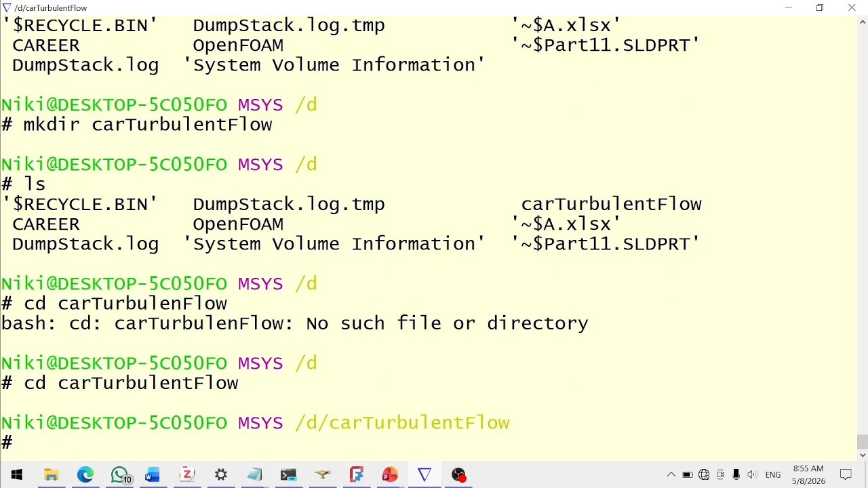The height and width of the screenshot is (488, 868).
Task: Open the Action Center notifications
Action: coord(846,474)
